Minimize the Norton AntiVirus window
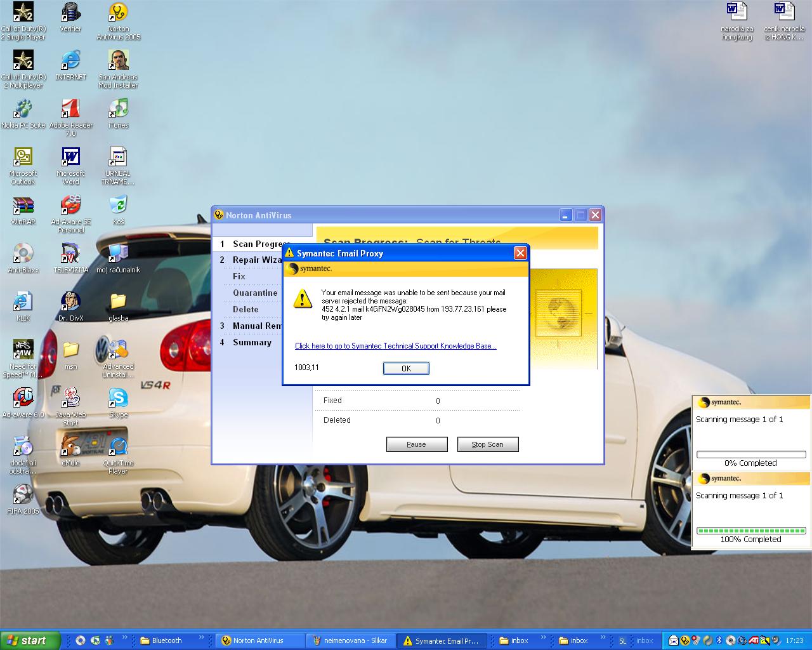 pos(565,215)
